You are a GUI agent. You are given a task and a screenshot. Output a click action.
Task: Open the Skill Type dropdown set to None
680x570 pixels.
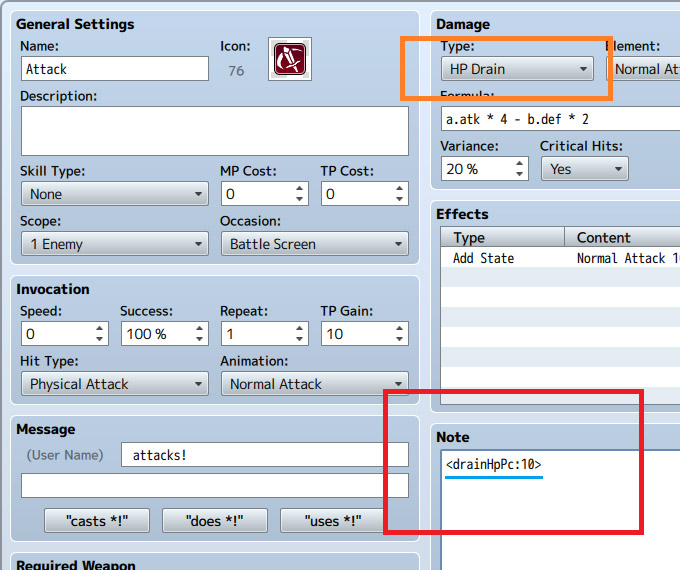115,194
